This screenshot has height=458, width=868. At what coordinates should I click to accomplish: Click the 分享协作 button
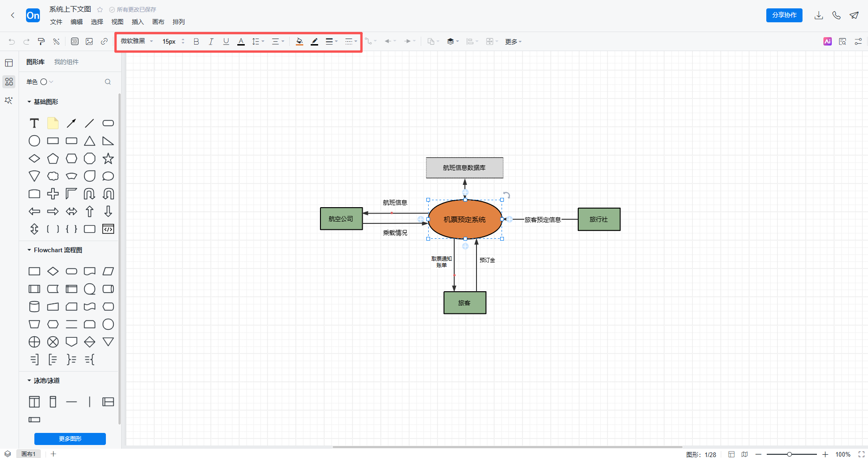(x=784, y=15)
